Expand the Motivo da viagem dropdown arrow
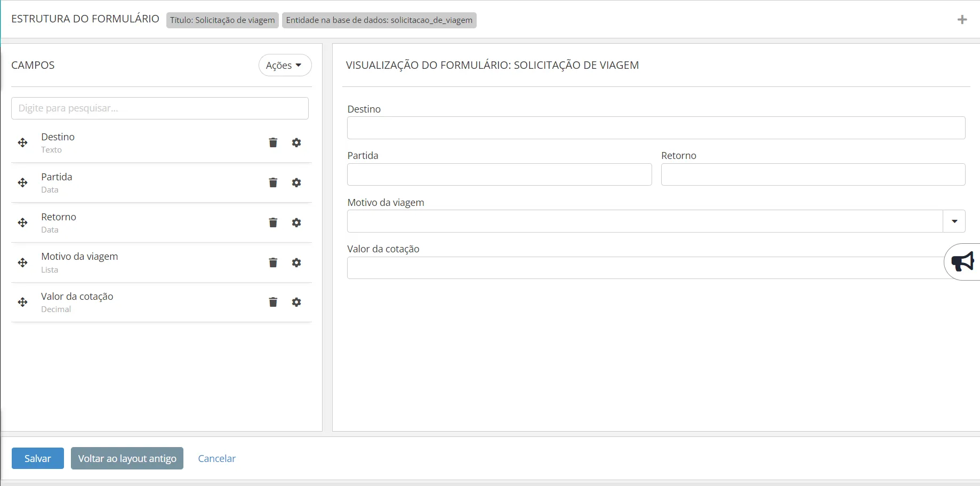980x486 pixels. point(954,221)
